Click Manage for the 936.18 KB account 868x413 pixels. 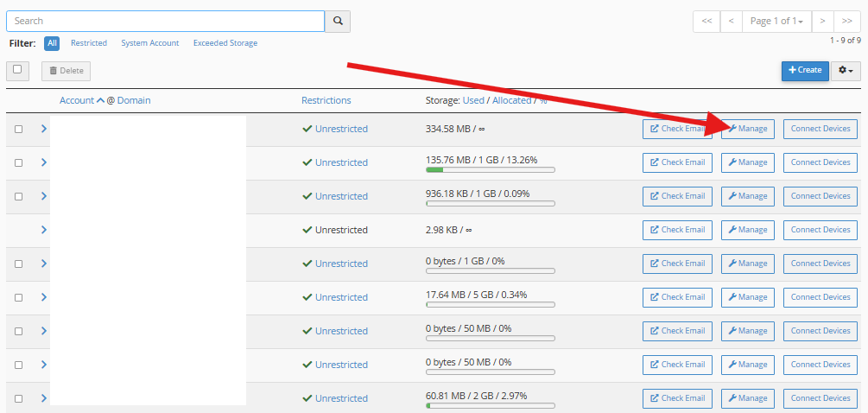click(x=748, y=196)
